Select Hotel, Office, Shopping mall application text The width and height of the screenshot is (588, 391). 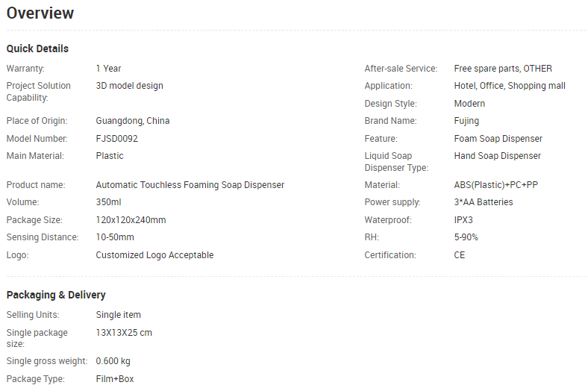tap(510, 86)
